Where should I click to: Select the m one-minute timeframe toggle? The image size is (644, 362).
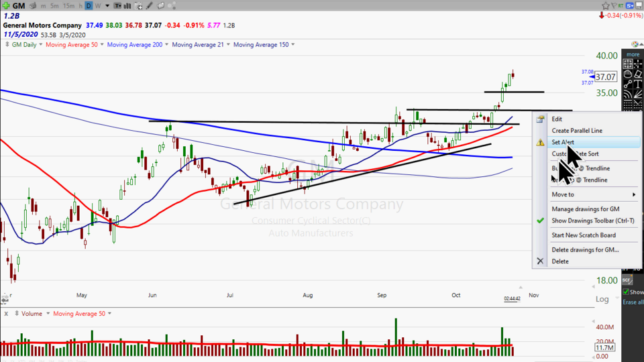(43, 6)
